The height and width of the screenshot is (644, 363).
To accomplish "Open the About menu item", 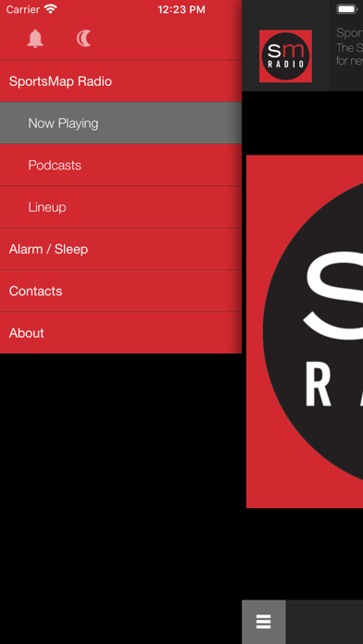I will (121, 333).
